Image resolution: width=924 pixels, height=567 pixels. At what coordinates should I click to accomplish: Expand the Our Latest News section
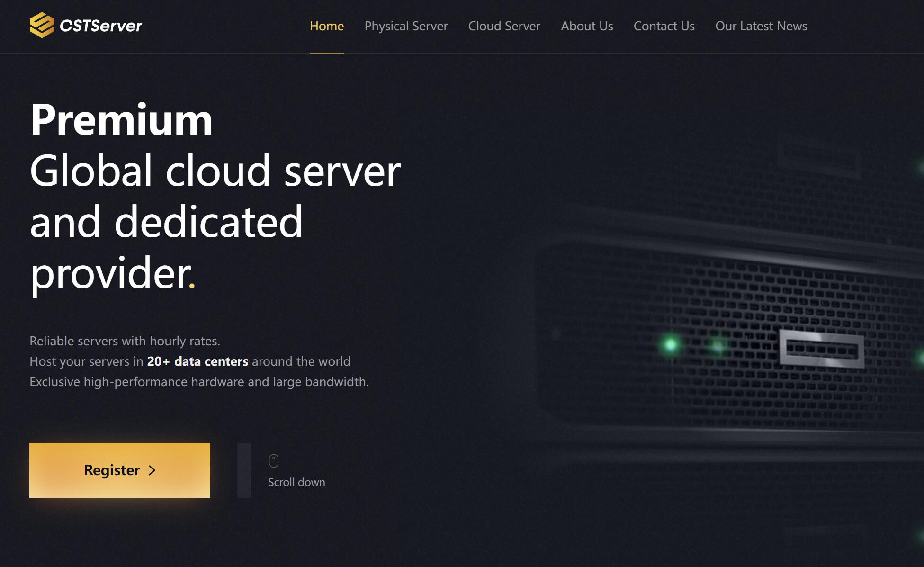pyautogui.click(x=761, y=26)
